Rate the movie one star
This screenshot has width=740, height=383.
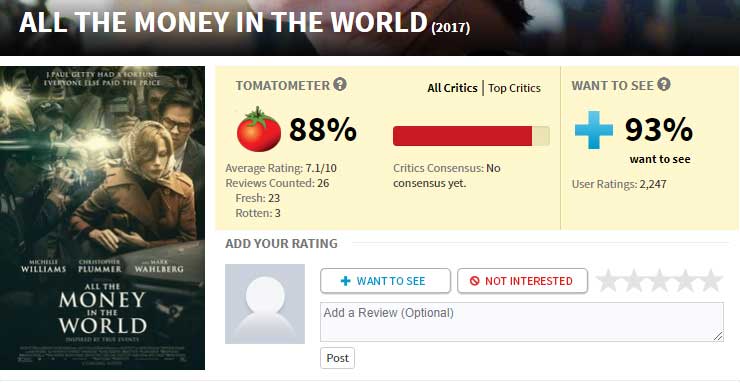(608, 281)
